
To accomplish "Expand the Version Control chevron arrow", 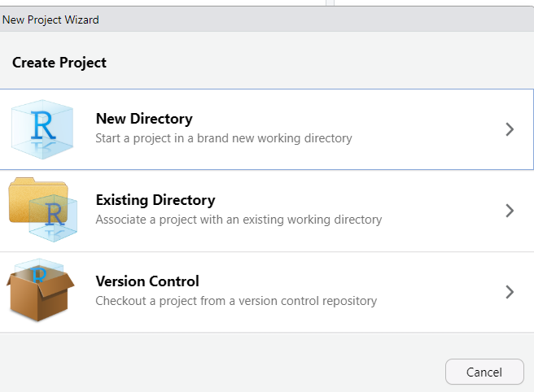I will coord(510,292).
